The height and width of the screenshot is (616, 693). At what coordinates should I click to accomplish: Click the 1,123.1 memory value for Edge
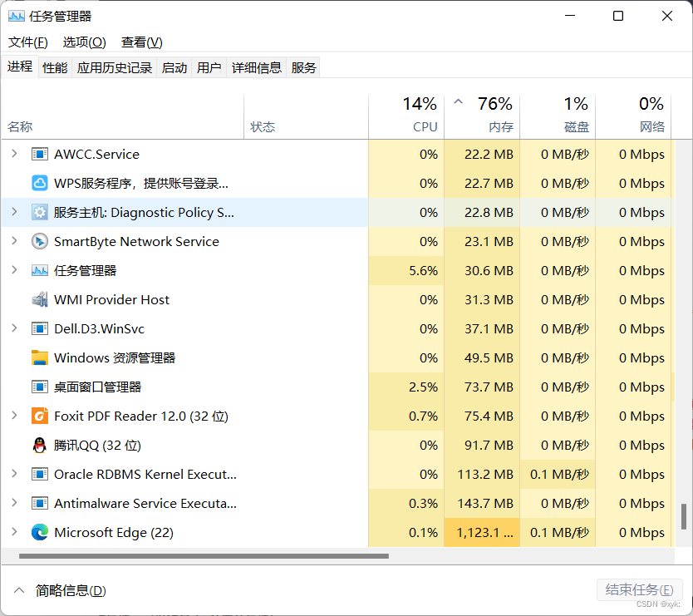(482, 532)
